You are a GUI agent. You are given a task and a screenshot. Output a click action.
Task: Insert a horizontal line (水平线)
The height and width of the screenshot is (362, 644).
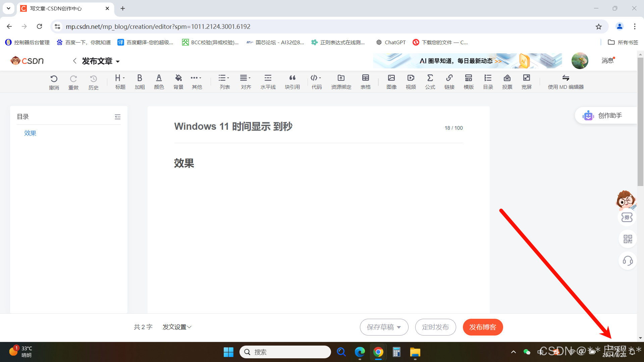[x=268, y=81]
